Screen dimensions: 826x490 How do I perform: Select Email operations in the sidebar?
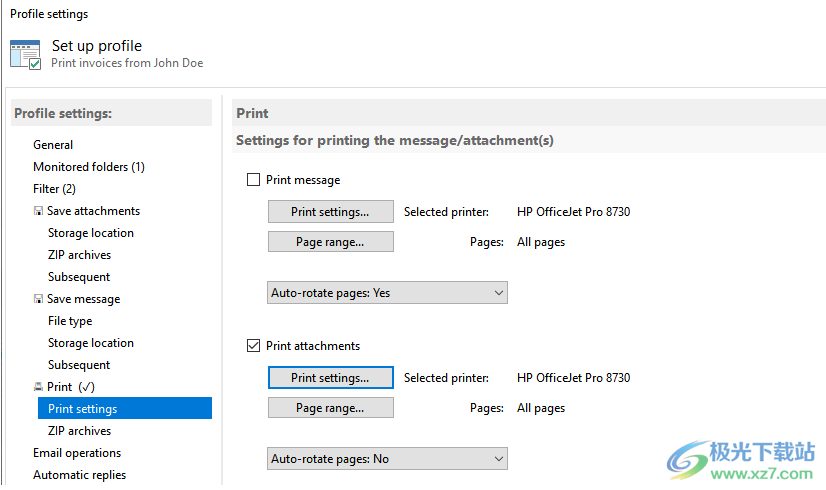(77, 453)
